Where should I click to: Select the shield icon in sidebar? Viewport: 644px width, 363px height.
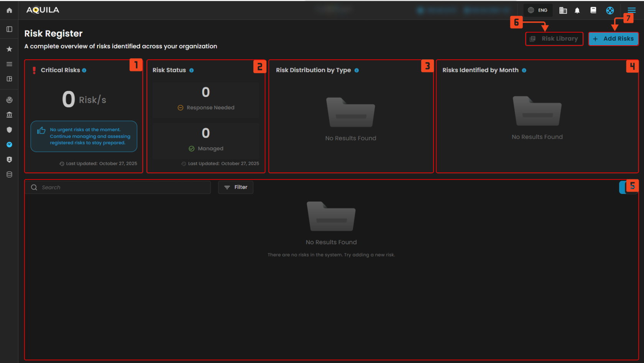coord(9,130)
